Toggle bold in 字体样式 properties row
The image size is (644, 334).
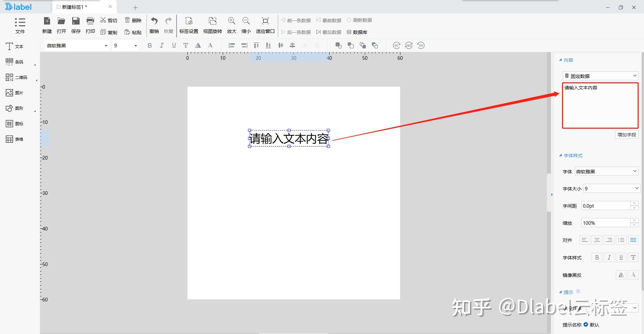click(597, 257)
